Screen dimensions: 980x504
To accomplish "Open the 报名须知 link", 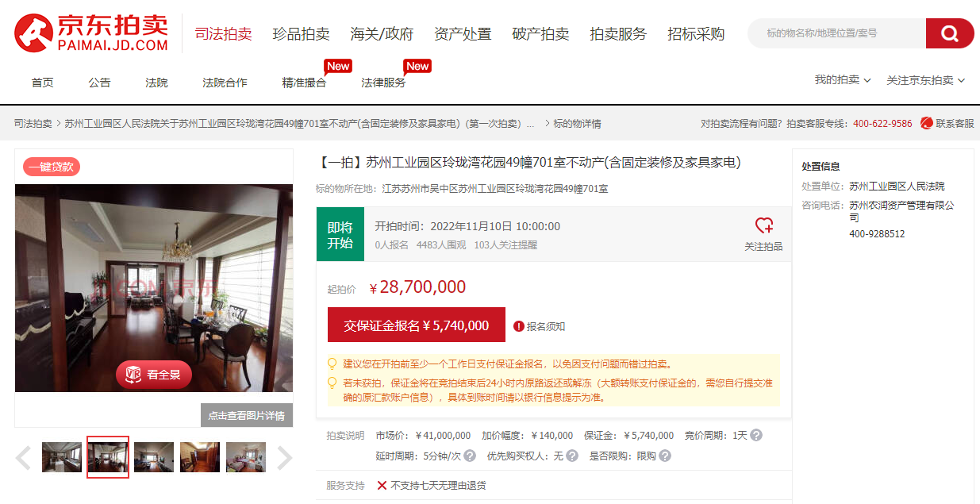I will tap(540, 326).
